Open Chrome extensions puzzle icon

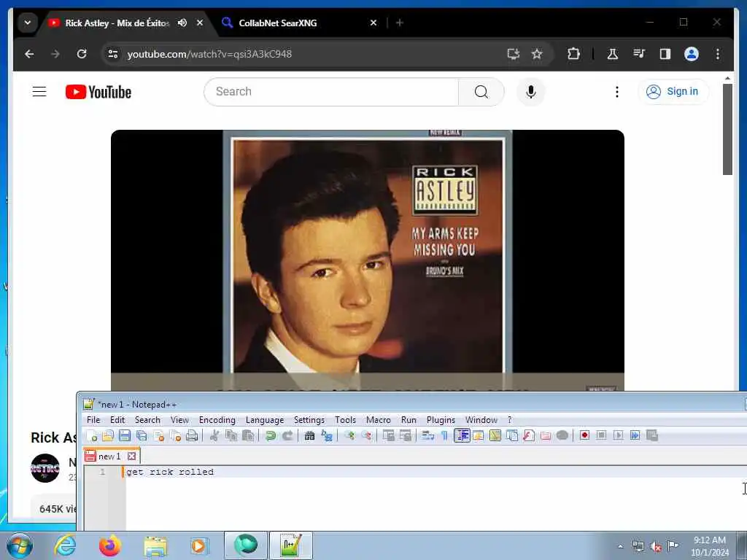click(x=573, y=54)
